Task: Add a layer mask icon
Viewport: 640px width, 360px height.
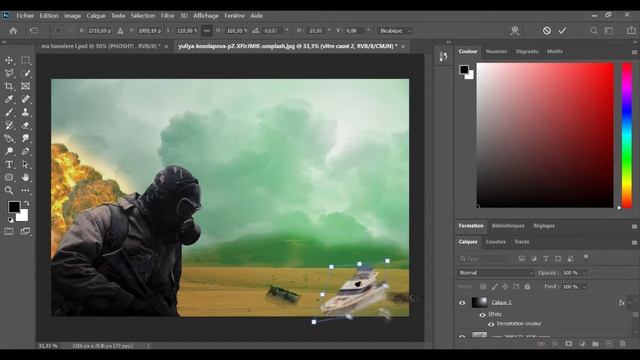Action: (569, 344)
